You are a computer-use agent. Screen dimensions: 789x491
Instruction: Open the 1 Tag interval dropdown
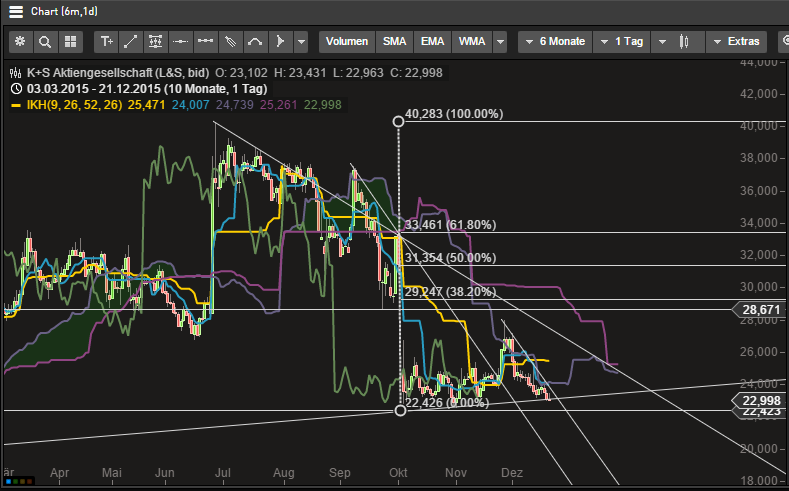coord(621,42)
